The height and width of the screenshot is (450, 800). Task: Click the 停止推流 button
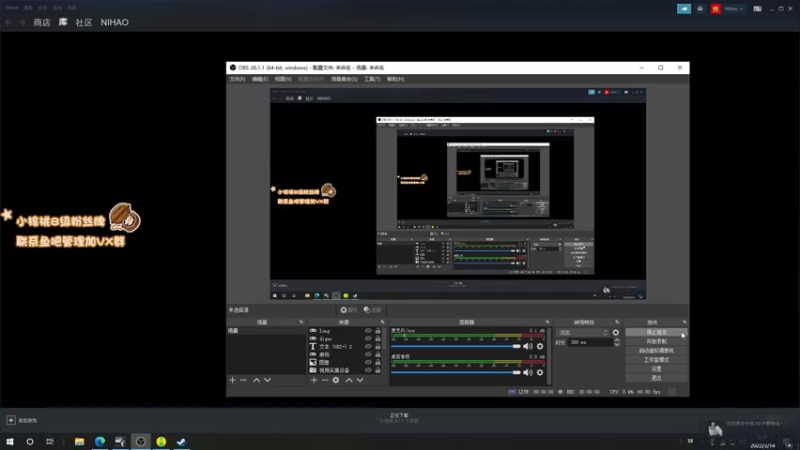click(656, 332)
